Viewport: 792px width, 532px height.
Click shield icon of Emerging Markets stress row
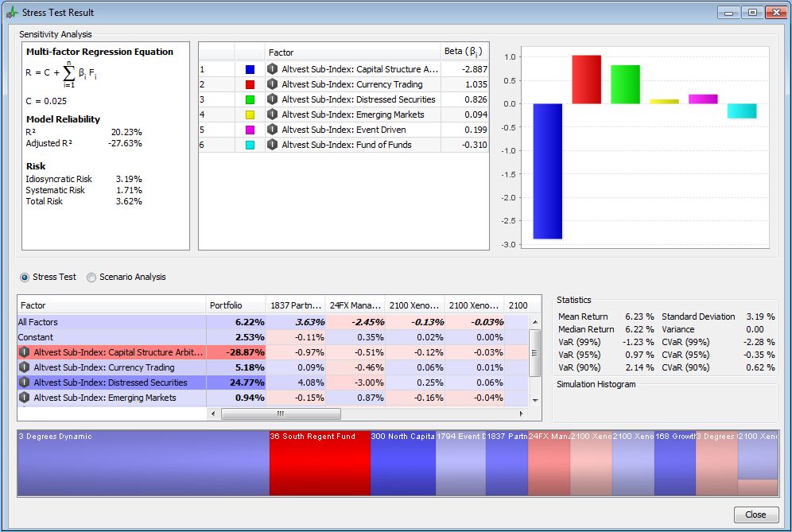tap(24, 398)
